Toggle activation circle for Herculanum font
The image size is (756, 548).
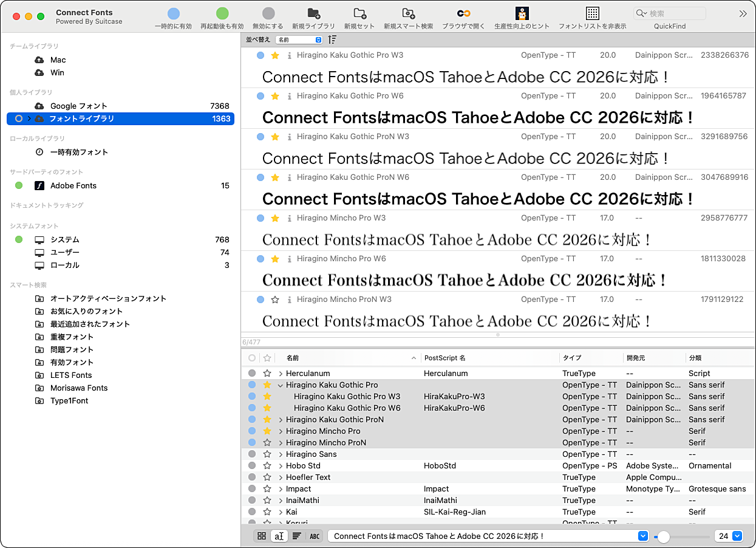pyautogui.click(x=252, y=374)
